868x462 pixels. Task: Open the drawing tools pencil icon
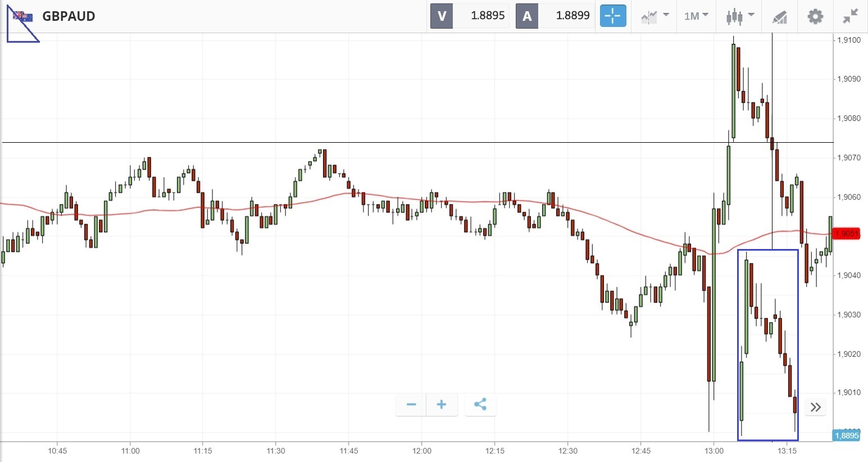tap(779, 16)
